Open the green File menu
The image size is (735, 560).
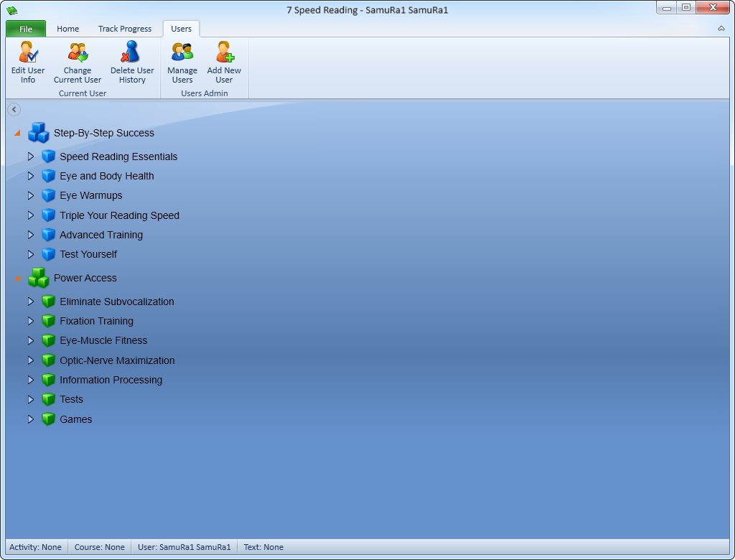(x=26, y=29)
